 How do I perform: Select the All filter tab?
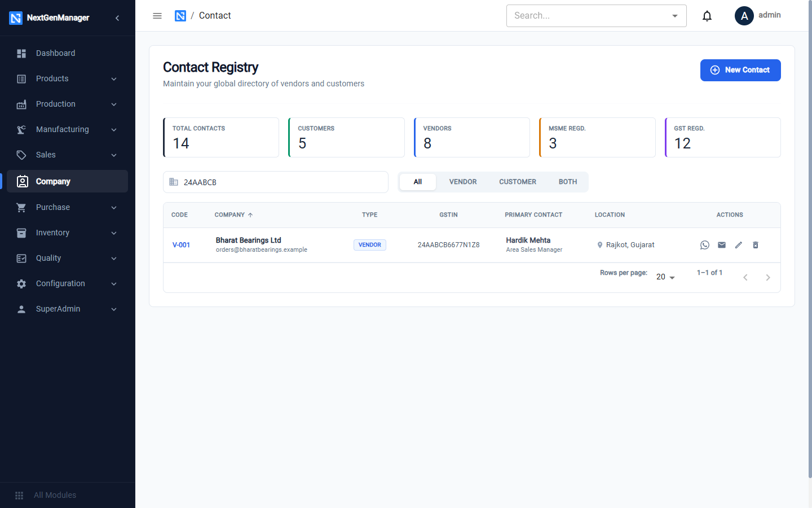(418, 182)
